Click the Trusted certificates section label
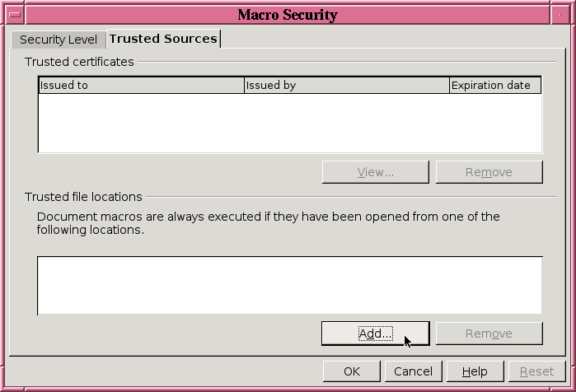 tap(79, 62)
